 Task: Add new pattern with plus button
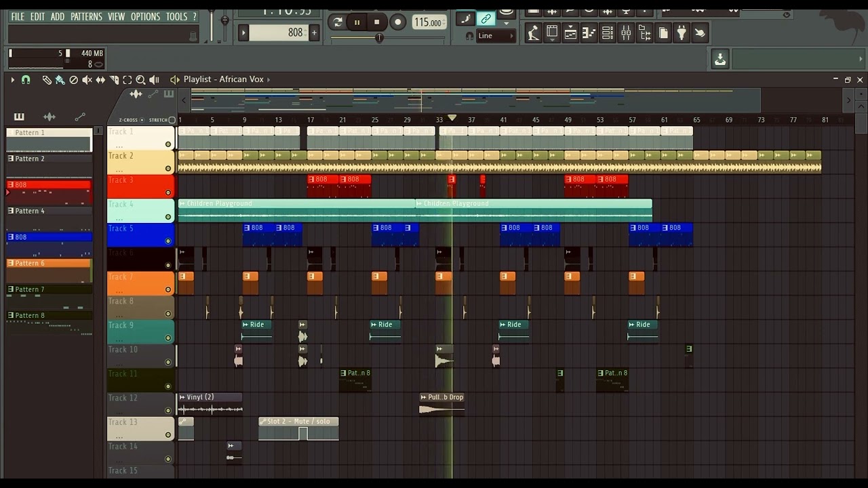click(x=313, y=33)
